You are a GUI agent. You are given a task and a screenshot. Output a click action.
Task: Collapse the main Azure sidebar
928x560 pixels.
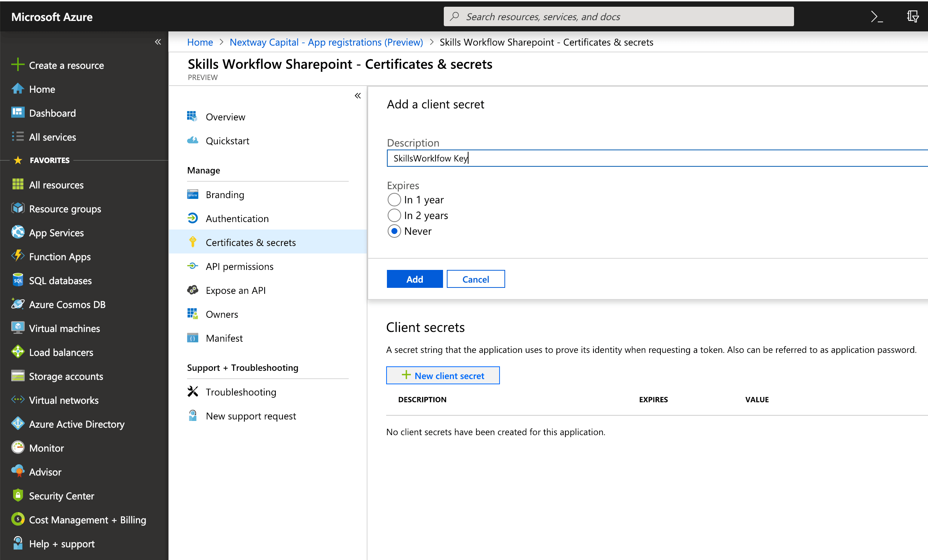(158, 42)
